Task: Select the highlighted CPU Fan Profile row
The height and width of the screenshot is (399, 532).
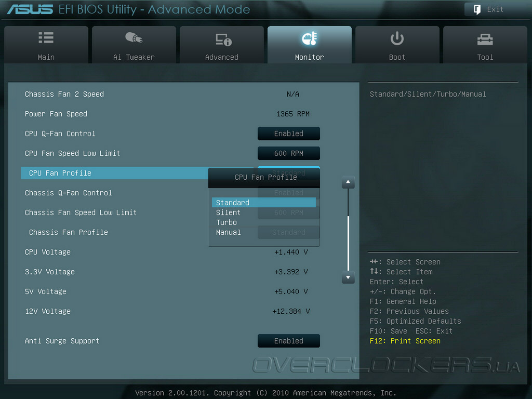Action: (114, 173)
